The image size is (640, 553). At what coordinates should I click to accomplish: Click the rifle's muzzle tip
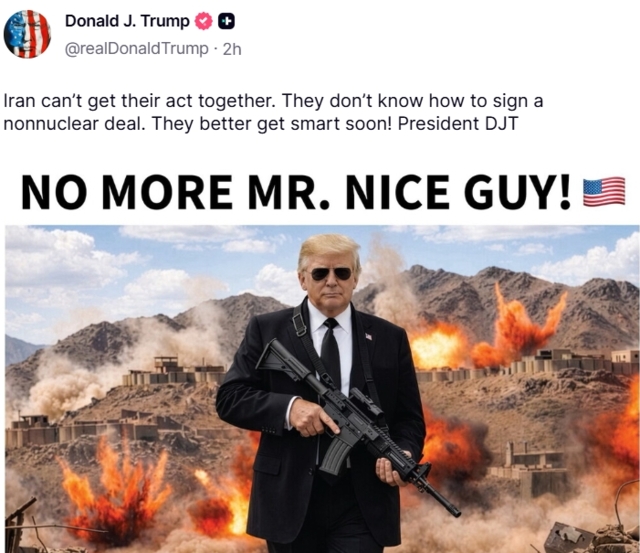point(454,510)
